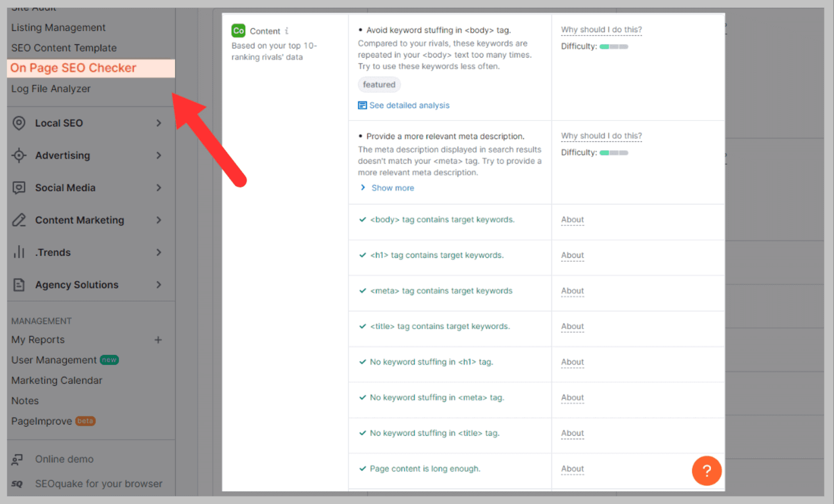
Task: Click the 'new' badge on User Management
Action: [x=109, y=360]
